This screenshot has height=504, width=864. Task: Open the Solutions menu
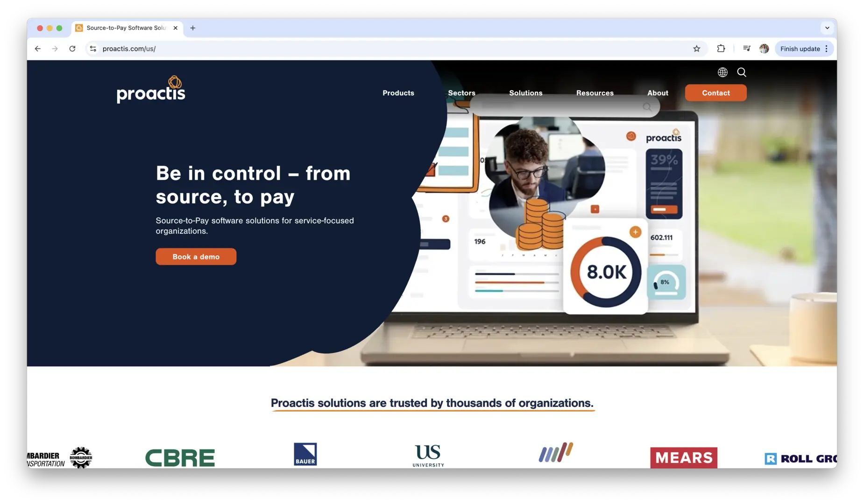526,93
